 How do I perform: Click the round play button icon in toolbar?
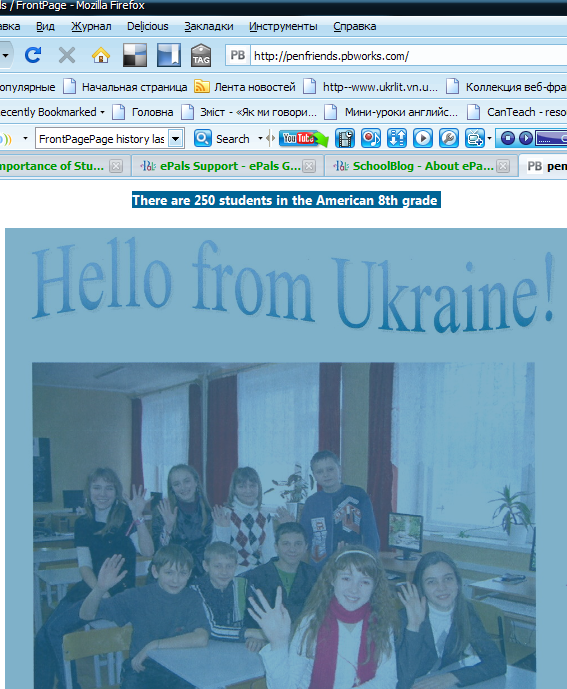423,139
